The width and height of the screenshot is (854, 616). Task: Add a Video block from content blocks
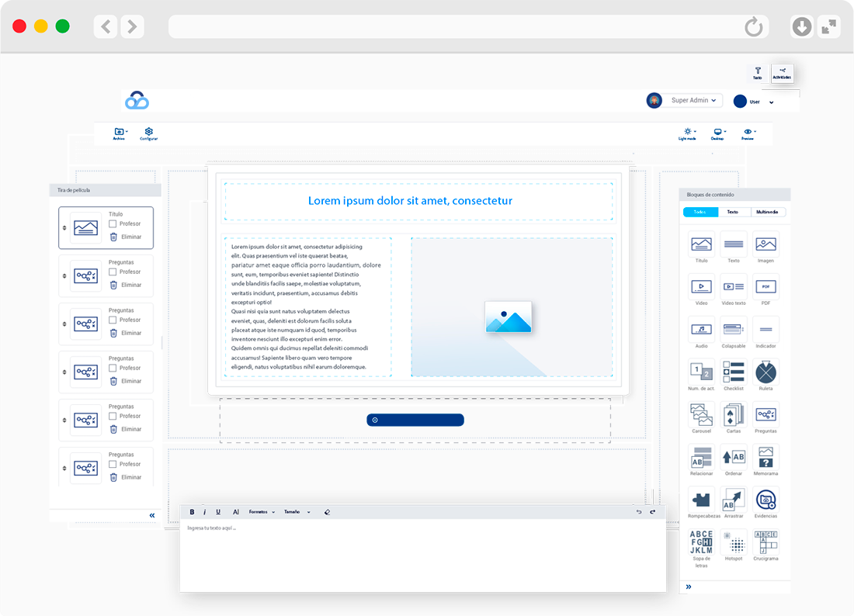pos(701,286)
